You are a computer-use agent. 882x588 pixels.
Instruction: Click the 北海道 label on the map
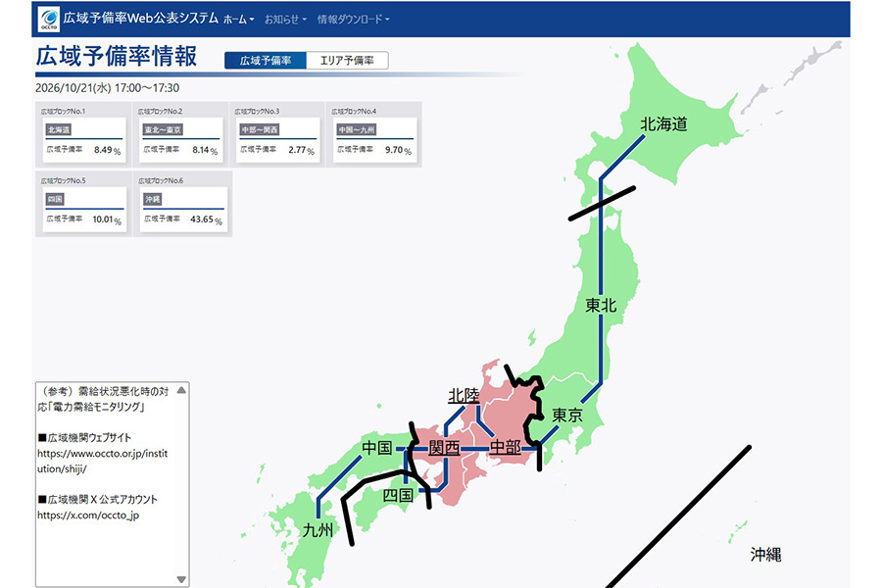point(663,123)
